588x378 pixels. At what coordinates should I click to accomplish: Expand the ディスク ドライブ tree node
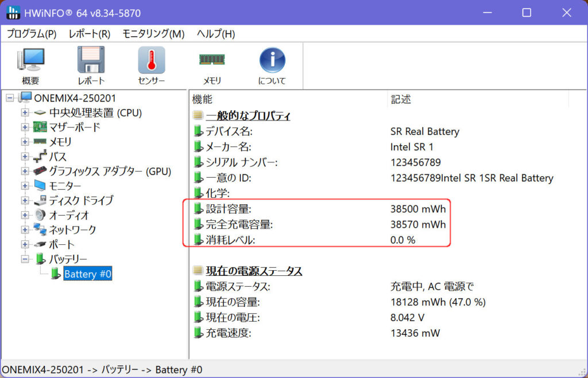point(25,201)
